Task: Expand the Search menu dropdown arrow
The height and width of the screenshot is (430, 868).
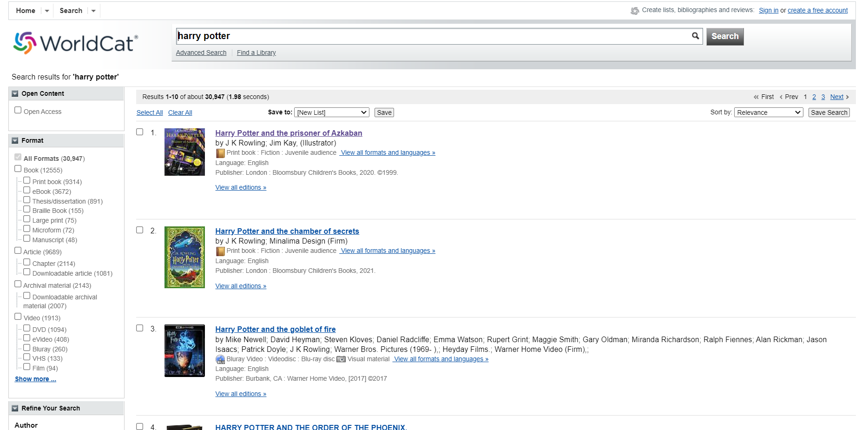Action: pyautogui.click(x=93, y=11)
